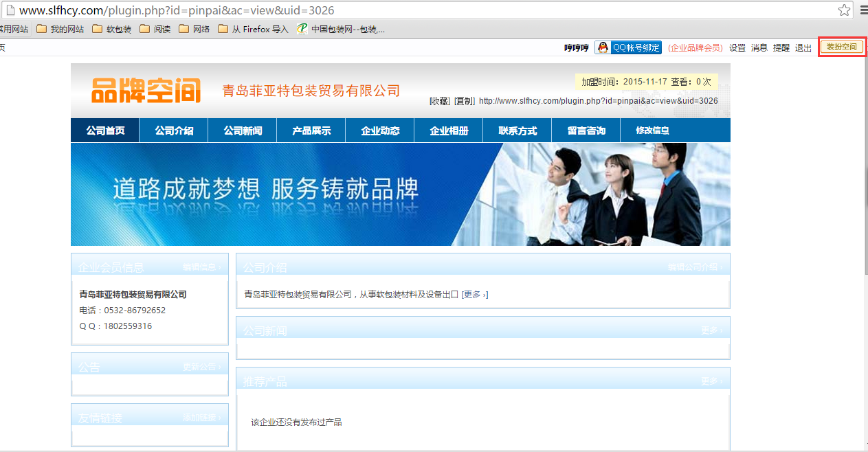Viewport: 868px width, 452px height.
Task: Click the 装扮空间 button
Action: [x=841, y=47]
